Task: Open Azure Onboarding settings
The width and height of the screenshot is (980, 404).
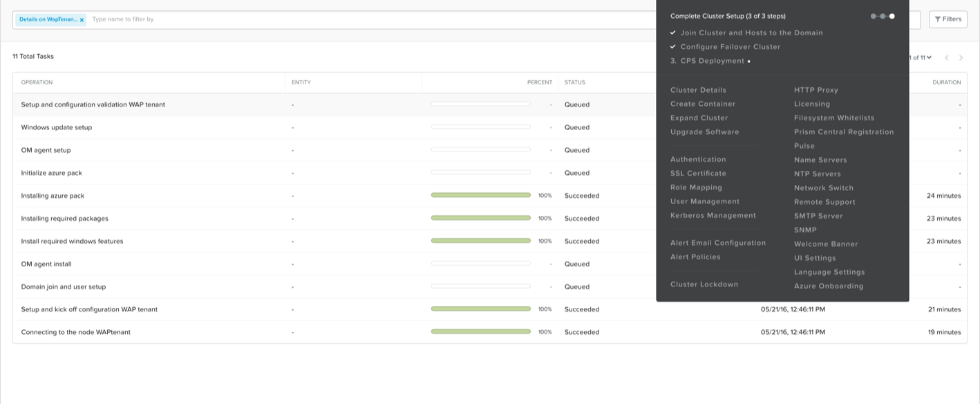Action: [828, 286]
